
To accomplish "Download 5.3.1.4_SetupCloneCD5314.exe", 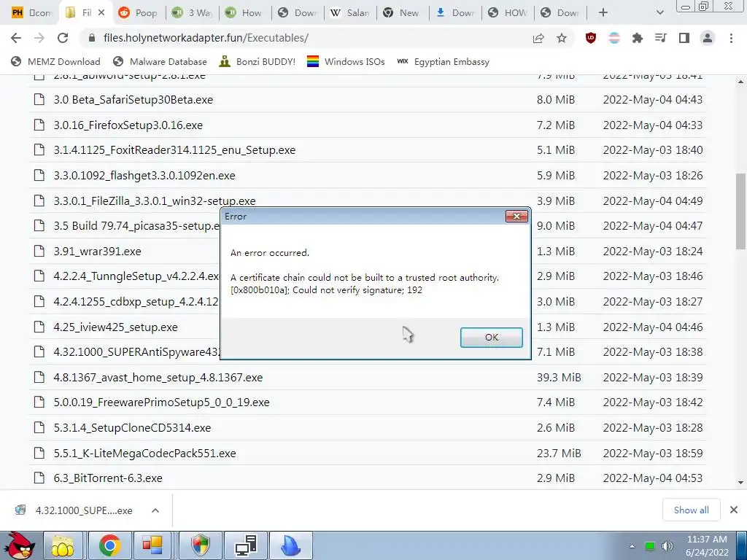I will tap(133, 427).
